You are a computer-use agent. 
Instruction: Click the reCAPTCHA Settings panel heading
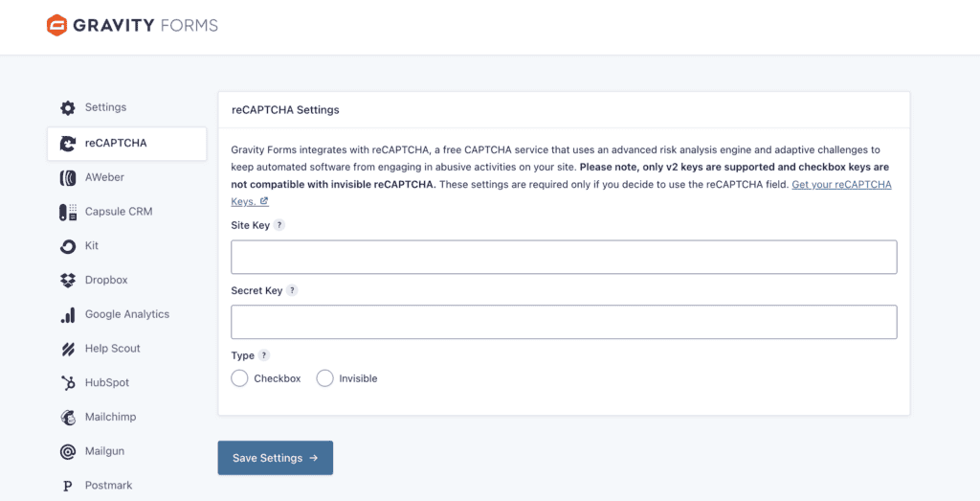(x=285, y=110)
